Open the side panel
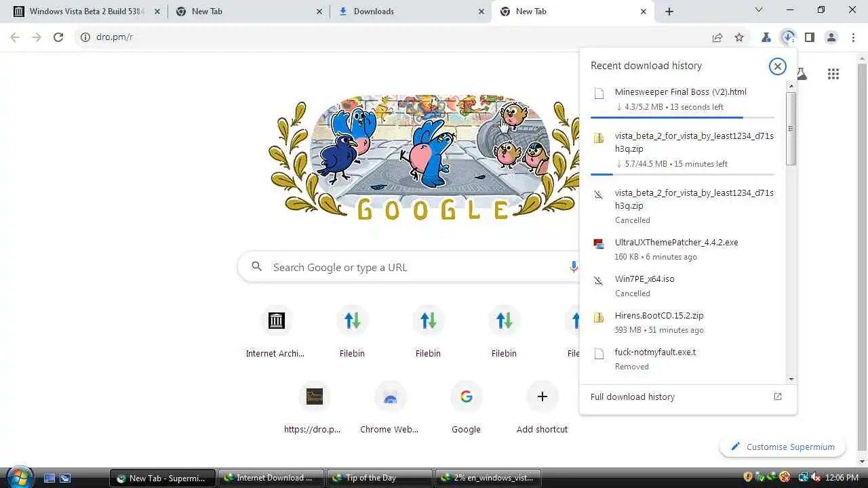Viewport: 868px width, 488px height. tap(810, 37)
